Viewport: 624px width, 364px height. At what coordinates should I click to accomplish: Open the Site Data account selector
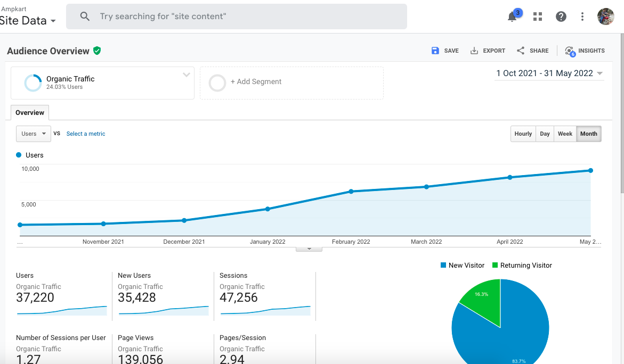[x=28, y=21]
